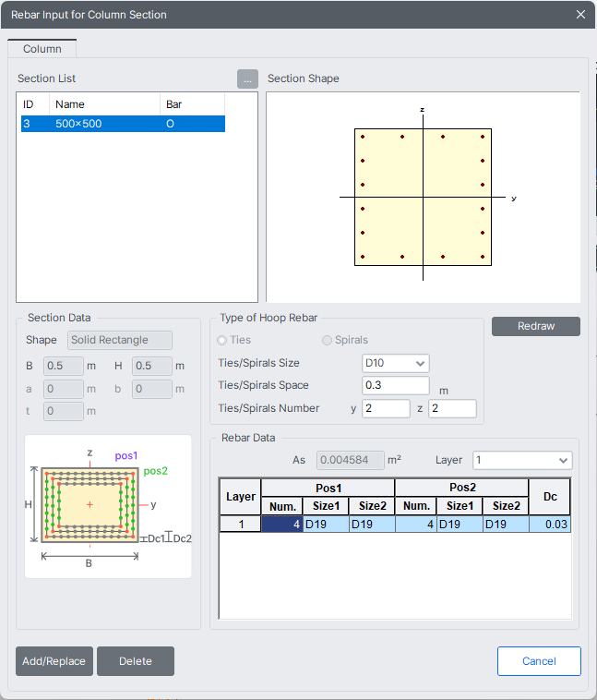
Task: Click the Bar column header in Section List
Action: pos(192,104)
